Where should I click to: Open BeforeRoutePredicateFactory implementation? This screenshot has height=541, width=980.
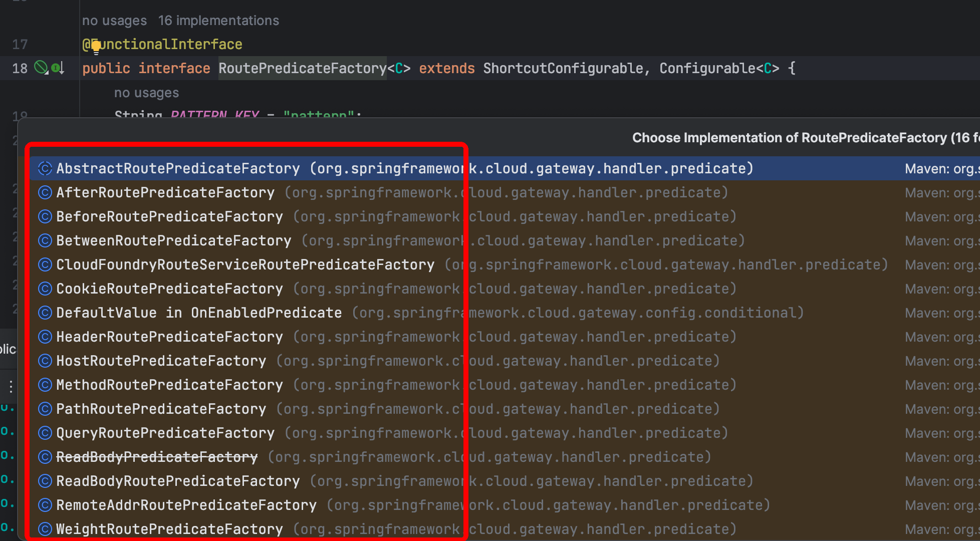pos(505,216)
